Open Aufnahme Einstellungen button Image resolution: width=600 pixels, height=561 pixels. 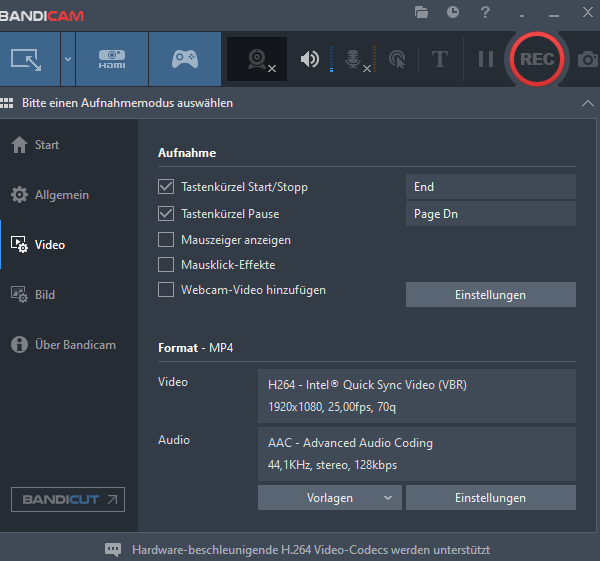click(491, 295)
